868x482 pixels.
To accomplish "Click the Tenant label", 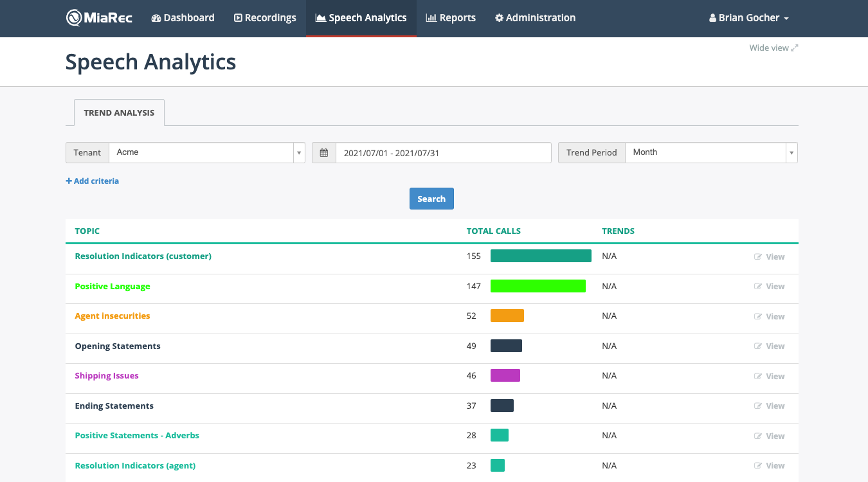I will coord(87,153).
